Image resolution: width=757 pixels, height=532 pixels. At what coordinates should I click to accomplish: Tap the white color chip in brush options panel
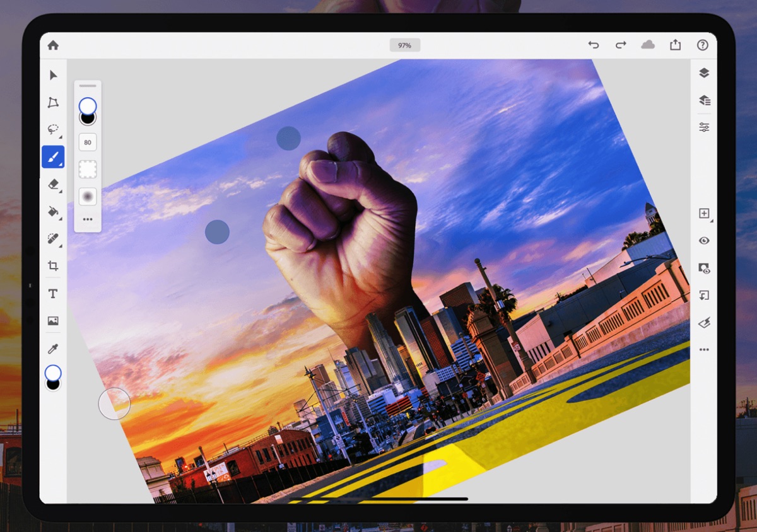coord(88,105)
